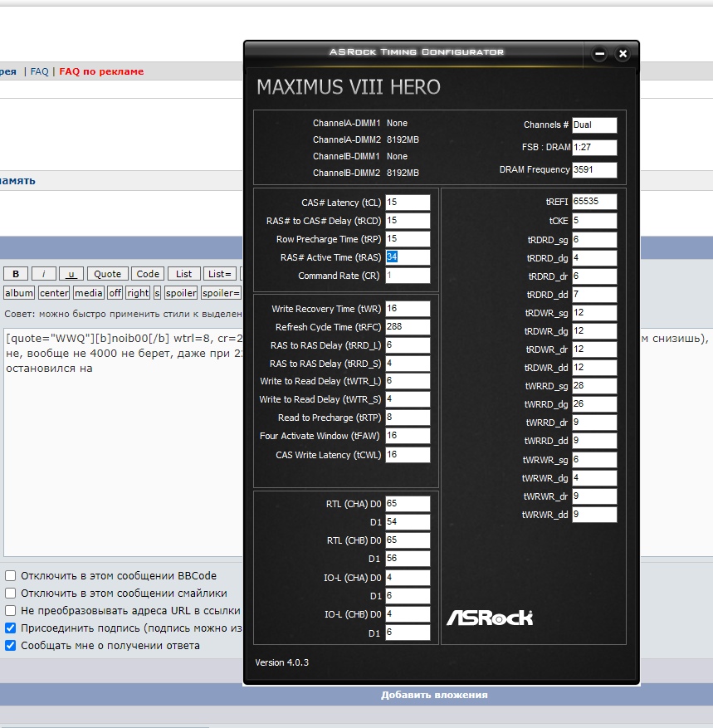The width and height of the screenshot is (713, 728).
Task: Insert Quote BBCode tag
Action: 107,273
